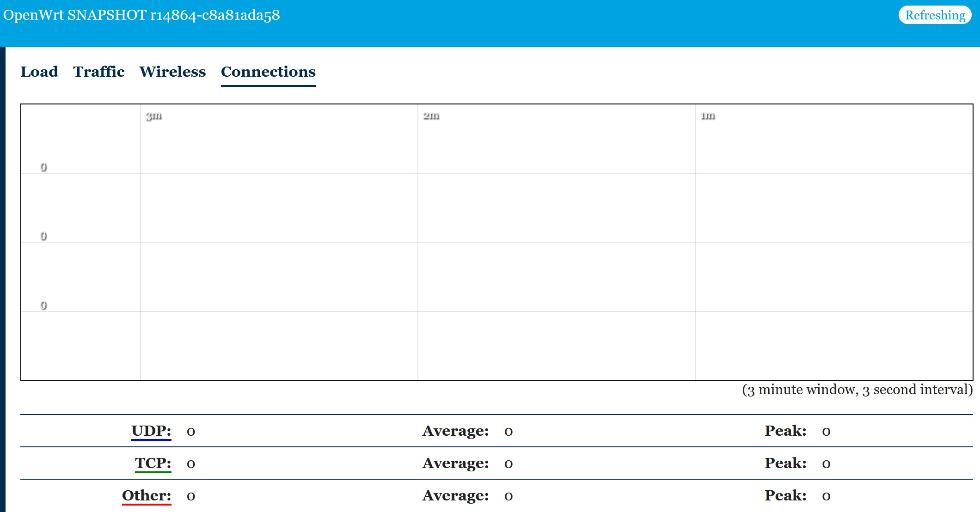This screenshot has width=980, height=512.
Task: Toggle the Other protocols legend
Action: [146, 495]
